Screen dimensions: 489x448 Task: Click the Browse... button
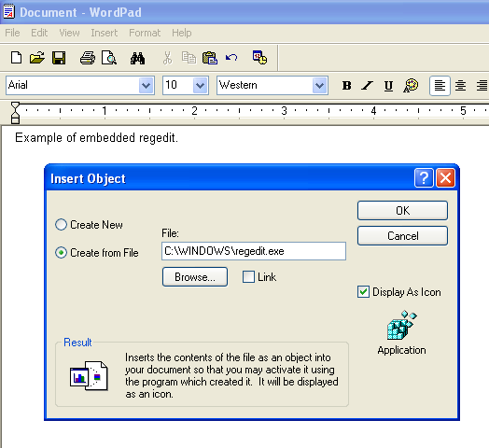195,276
